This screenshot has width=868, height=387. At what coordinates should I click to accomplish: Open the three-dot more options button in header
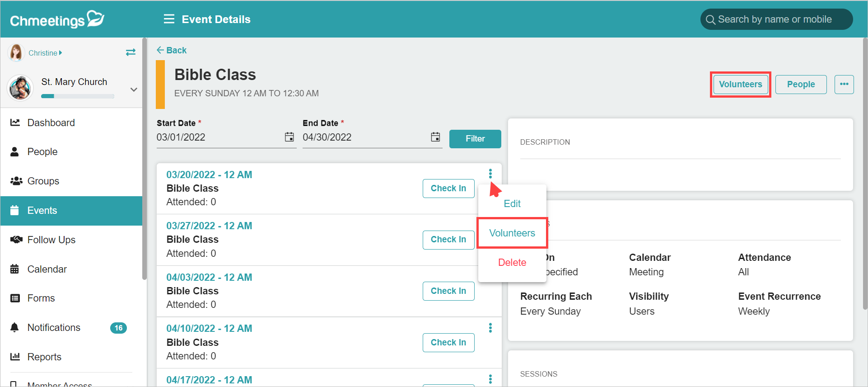844,85
